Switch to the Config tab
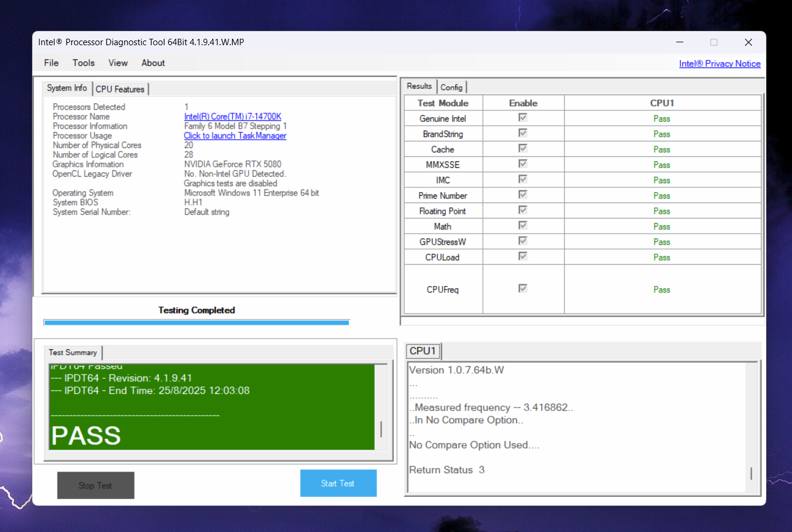The width and height of the screenshot is (792, 532). [x=452, y=87]
